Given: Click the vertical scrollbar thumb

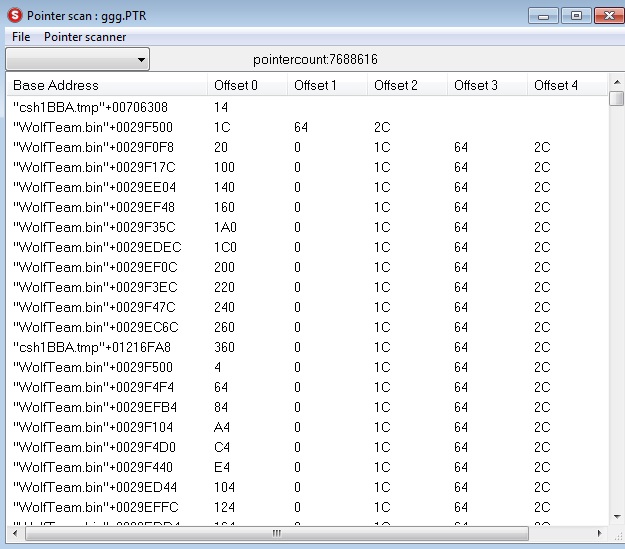Looking at the screenshot, I should pyautogui.click(x=617, y=98).
